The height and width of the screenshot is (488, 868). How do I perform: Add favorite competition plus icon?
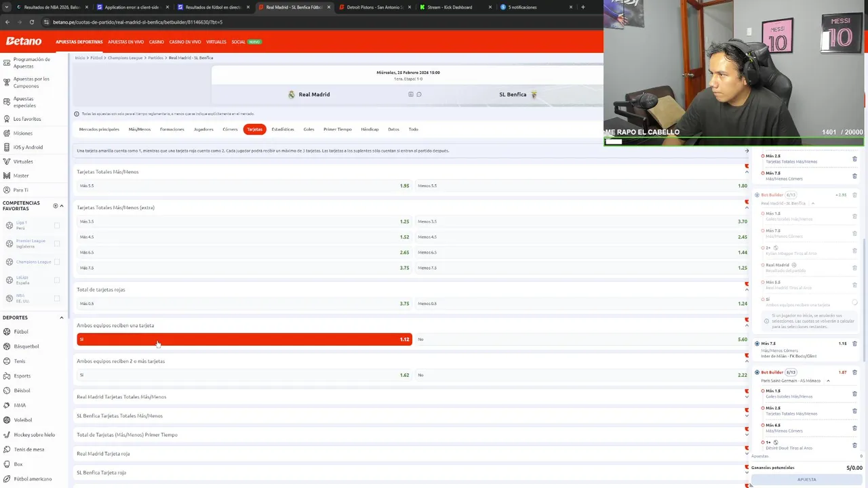55,205
